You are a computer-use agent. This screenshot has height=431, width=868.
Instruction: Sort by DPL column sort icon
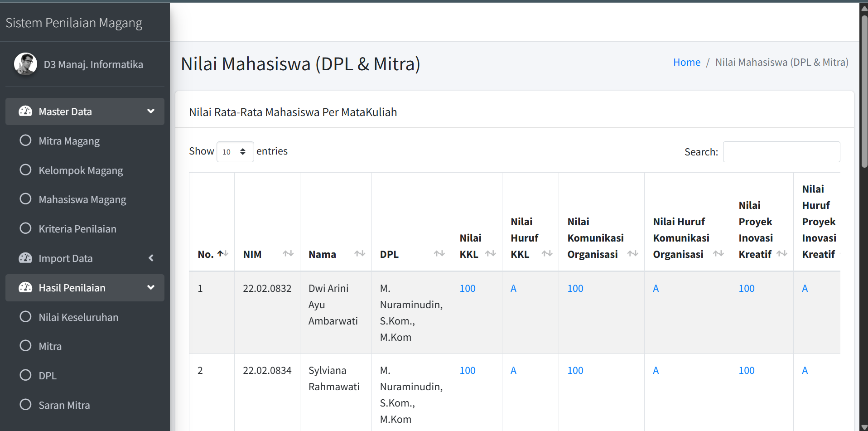coord(439,254)
